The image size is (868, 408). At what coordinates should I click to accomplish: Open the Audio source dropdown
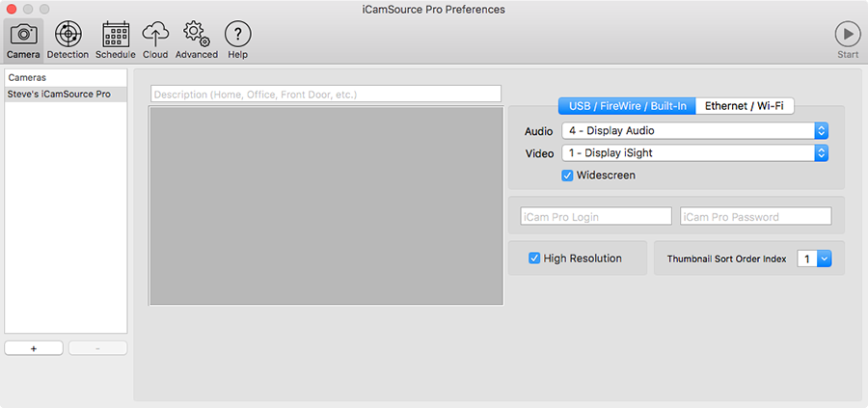tap(694, 131)
